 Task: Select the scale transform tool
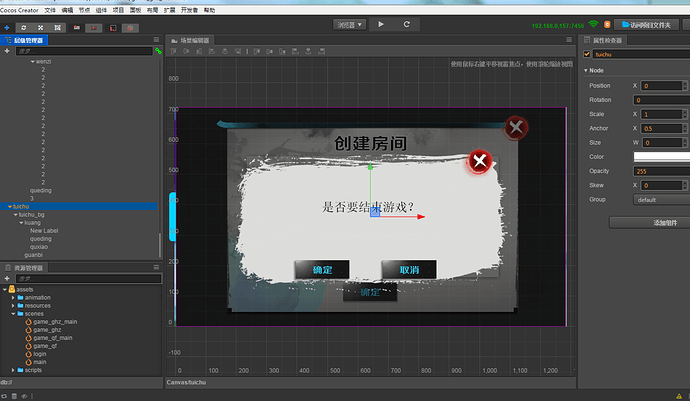coord(40,28)
